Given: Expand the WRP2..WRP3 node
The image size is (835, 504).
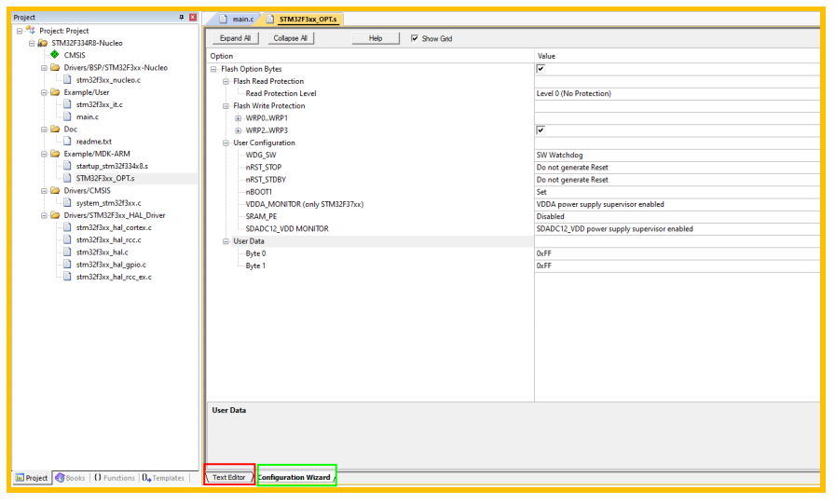Looking at the screenshot, I should coord(238,130).
